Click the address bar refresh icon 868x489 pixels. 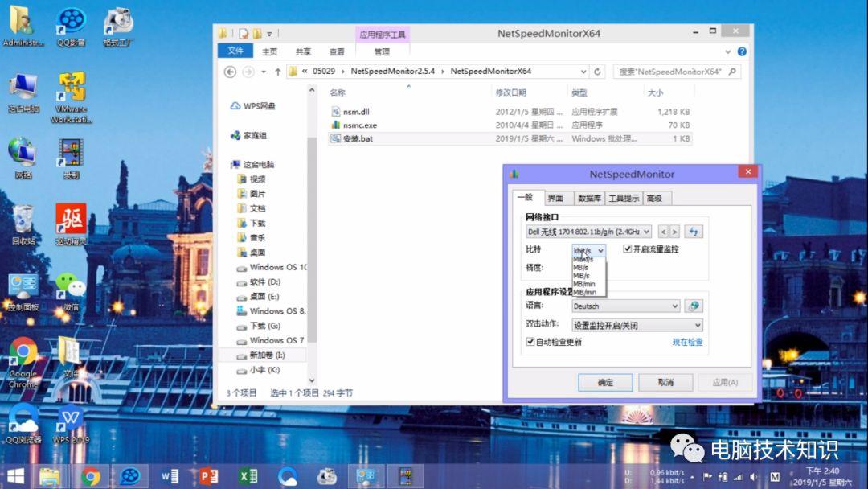tap(597, 72)
